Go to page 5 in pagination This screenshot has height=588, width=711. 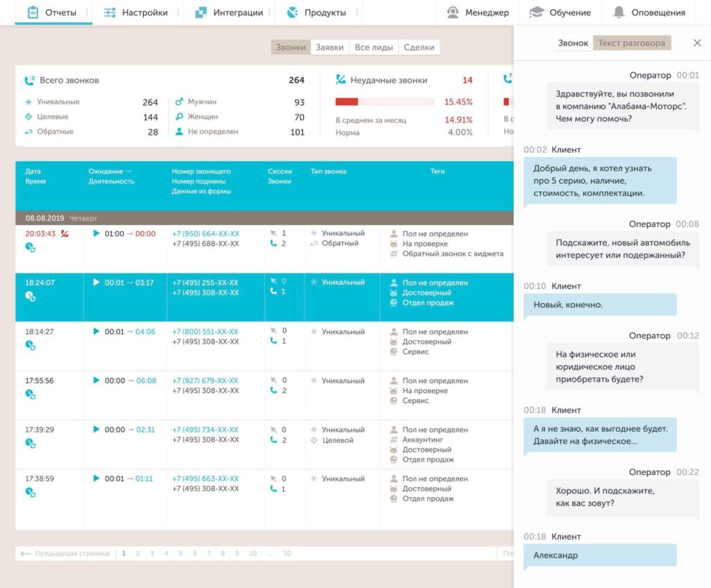click(181, 553)
